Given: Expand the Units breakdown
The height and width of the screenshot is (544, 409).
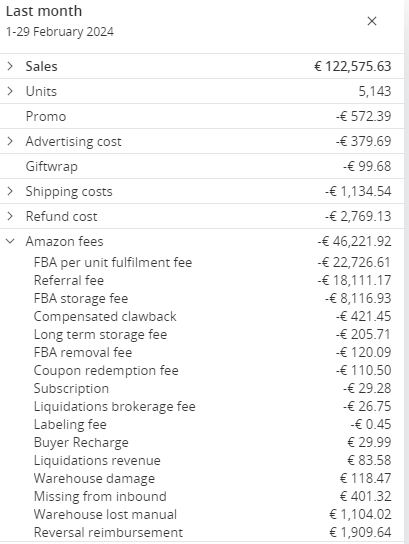Looking at the screenshot, I should tap(10, 91).
